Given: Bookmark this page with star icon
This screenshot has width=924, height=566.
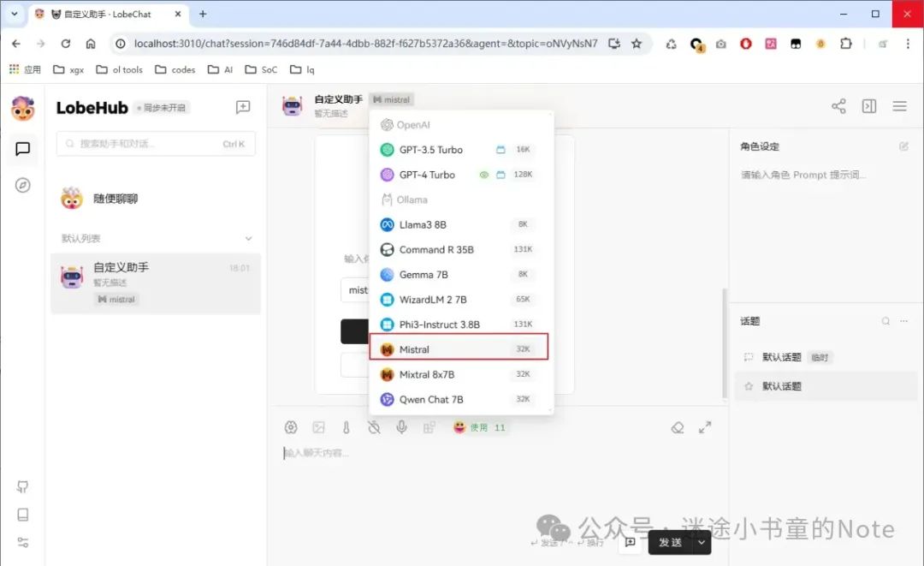Looking at the screenshot, I should pyautogui.click(x=637, y=44).
